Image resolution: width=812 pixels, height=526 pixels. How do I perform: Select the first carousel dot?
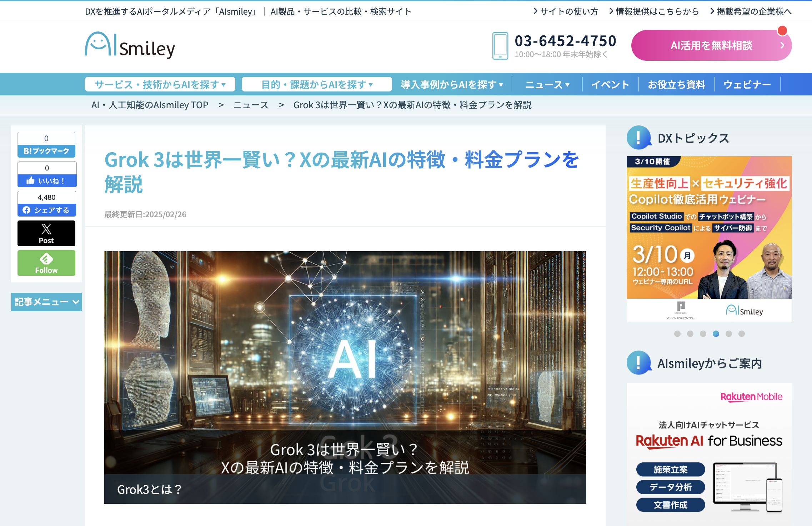click(677, 334)
